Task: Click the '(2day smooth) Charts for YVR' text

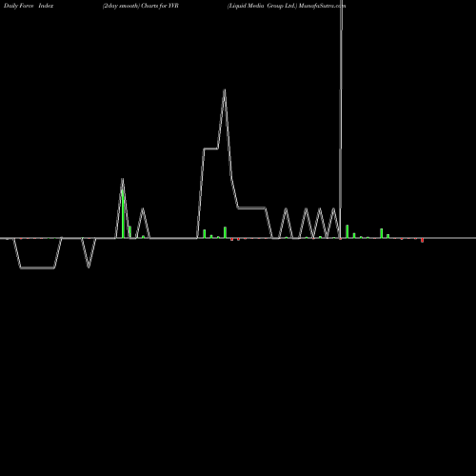Action: [x=141, y=6]
